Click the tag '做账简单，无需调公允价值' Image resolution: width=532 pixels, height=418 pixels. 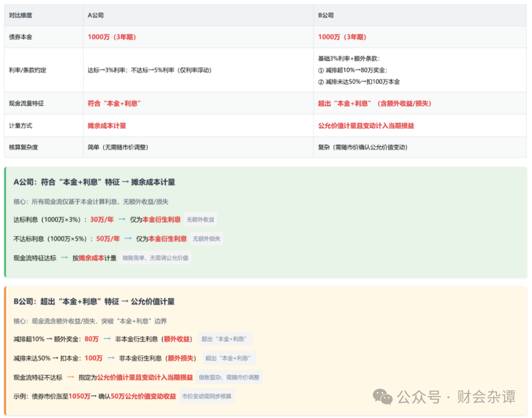pos(155,258)
